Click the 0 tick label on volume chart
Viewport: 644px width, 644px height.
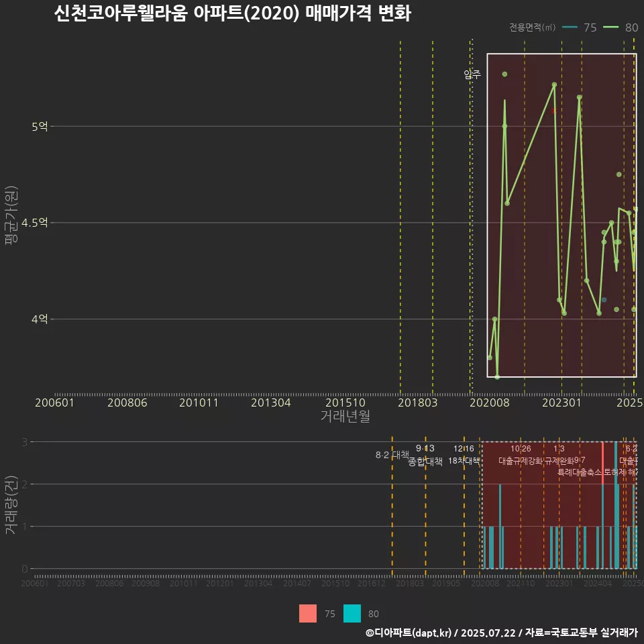click(x=25, y=569)
